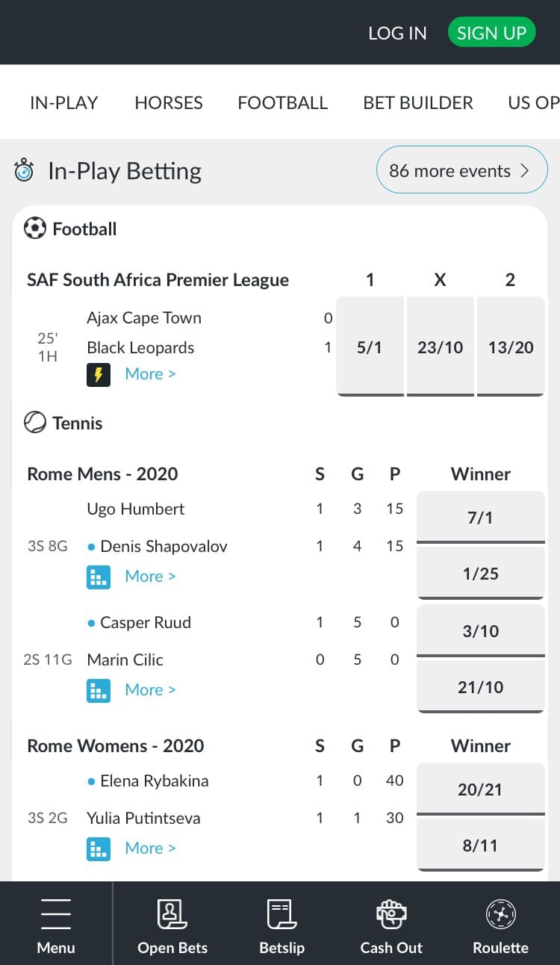This screenshot has width=560, height=965.
Task: Click stats icon under Marin Cilic
Action: 99,690
